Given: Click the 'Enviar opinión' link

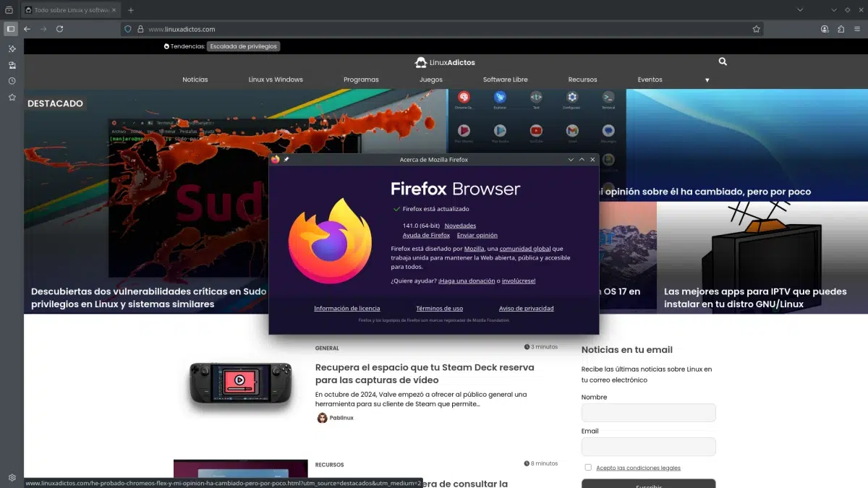Looking at the screenshot, I should pos(477,235).
